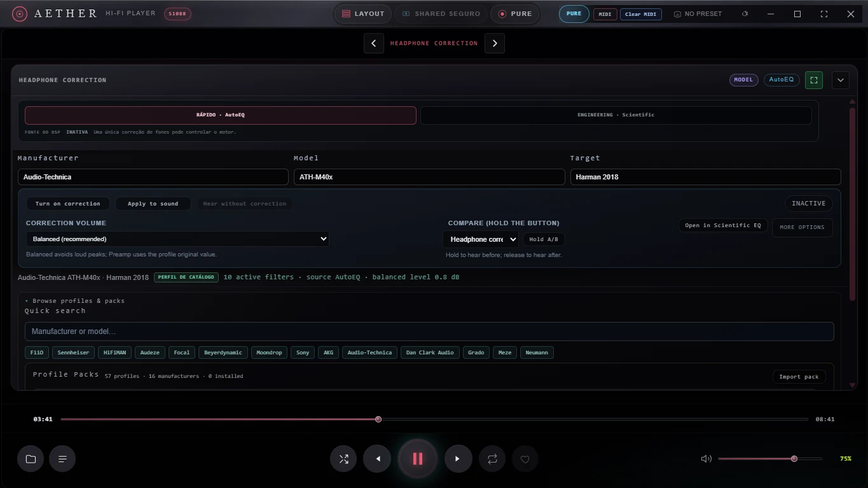Collapse Browse profiles & packs section
Viewport: 868px width, 488px height.
(75, 301)
